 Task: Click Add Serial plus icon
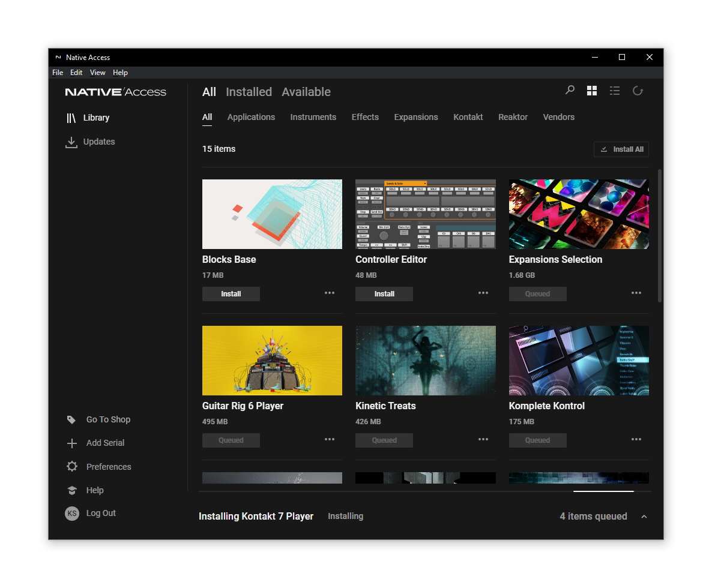pos(71,443)
